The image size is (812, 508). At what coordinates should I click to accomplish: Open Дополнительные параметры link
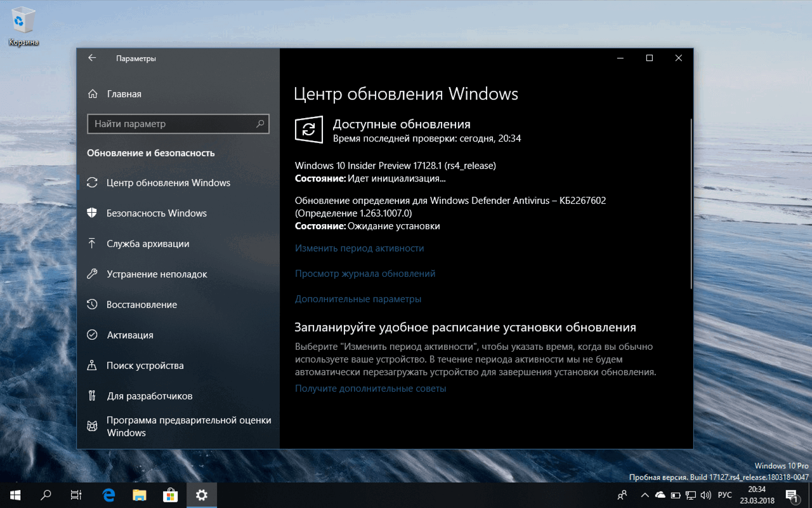[x=358, y=299]
